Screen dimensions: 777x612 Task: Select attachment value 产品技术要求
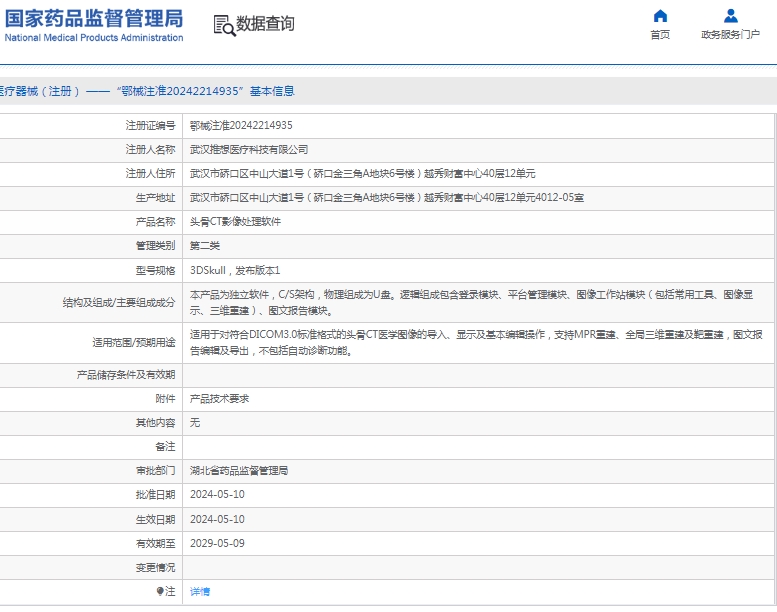[219, 399]
